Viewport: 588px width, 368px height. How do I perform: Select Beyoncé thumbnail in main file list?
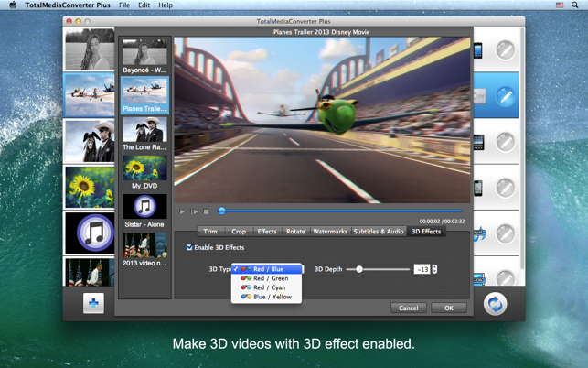tap(90, 49)
